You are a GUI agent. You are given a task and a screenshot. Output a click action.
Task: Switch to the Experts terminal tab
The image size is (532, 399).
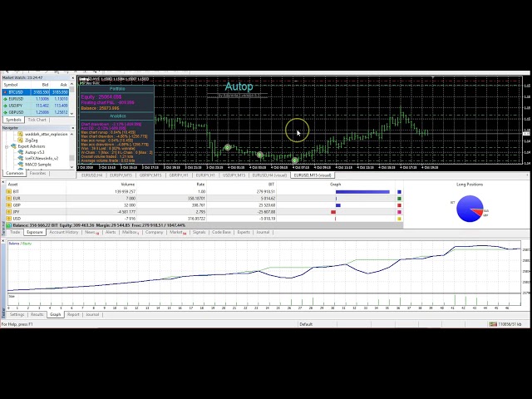tap(244, 233)
